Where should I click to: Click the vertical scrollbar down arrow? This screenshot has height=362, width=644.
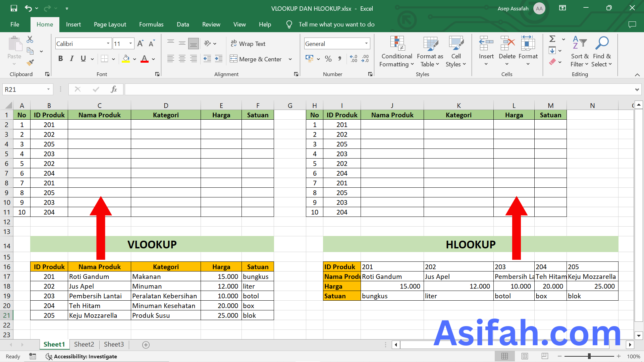pyautogui.click(x=639, y=335)
